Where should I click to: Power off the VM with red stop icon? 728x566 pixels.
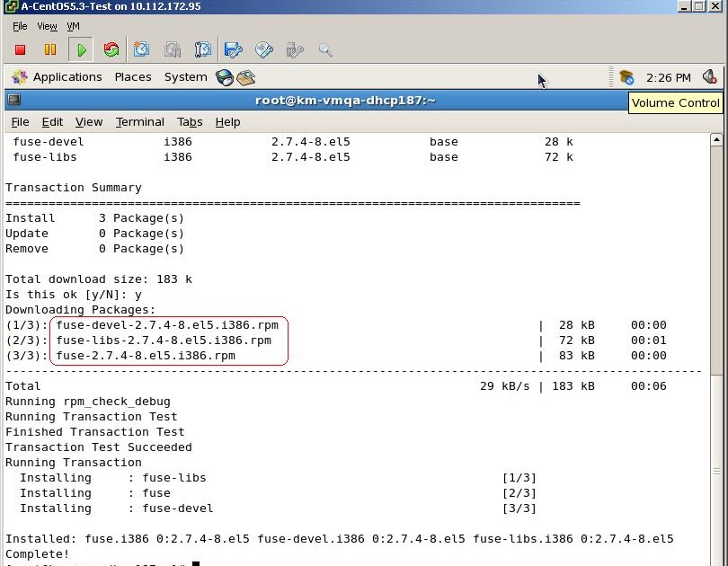(x=18, y=49)
